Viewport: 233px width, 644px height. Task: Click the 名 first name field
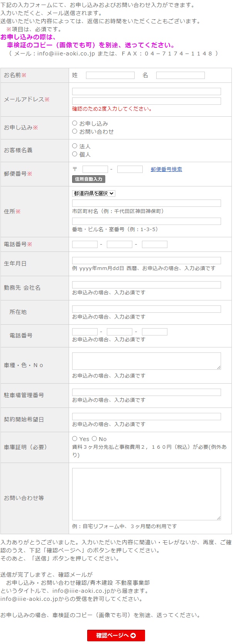pyautogui.click(x=180, y=75)
